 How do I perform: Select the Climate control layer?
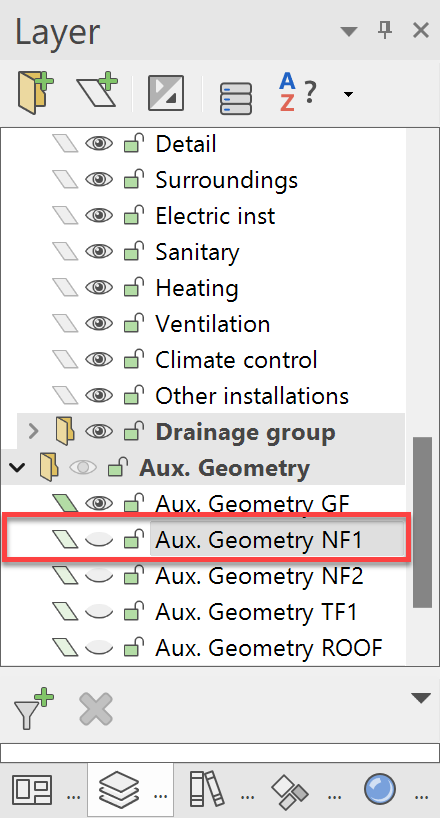pyautogui.click(x=236, y=359)
